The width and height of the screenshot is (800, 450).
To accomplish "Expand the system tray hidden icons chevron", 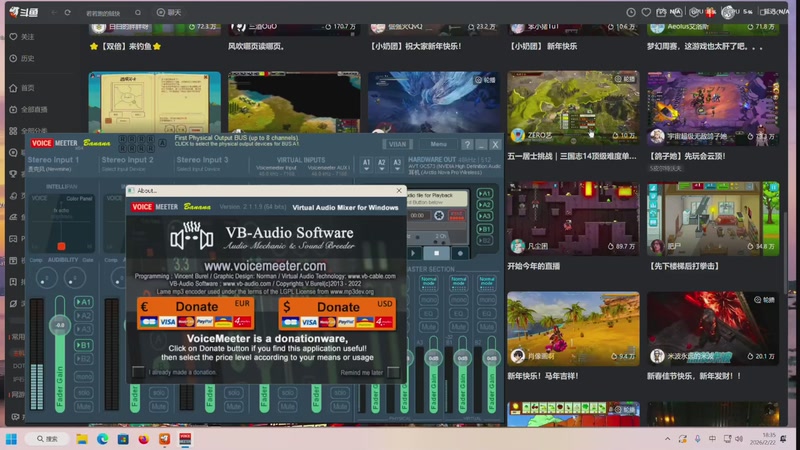I will (667, 439).
